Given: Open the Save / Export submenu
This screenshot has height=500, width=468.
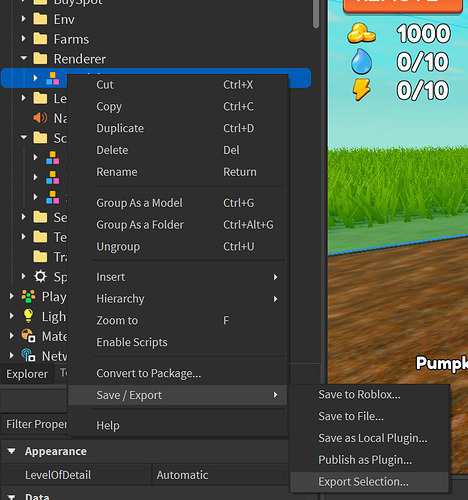Looking at the screenshot, I should pyautogui.click(x=178, y=395).
